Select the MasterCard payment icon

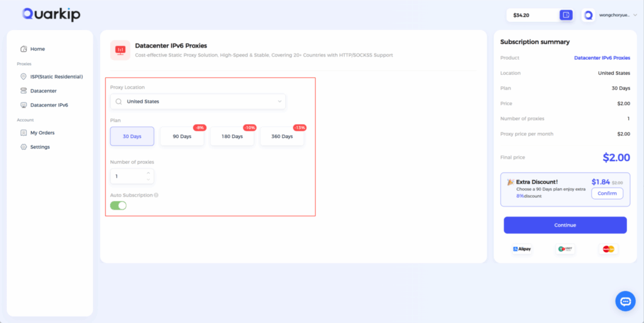point(608,249)
